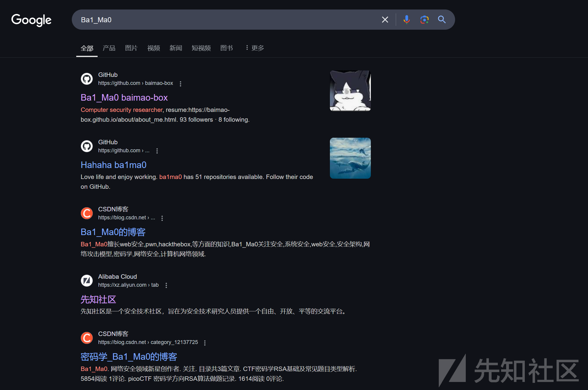Open the 视频 results tab
Screen dimensions: 588x390
(154, 48)
